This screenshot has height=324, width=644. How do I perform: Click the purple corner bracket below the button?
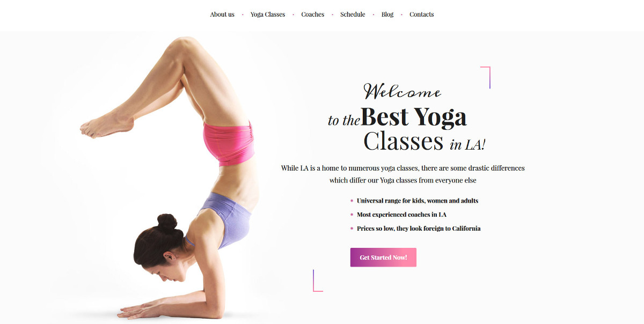318,281
